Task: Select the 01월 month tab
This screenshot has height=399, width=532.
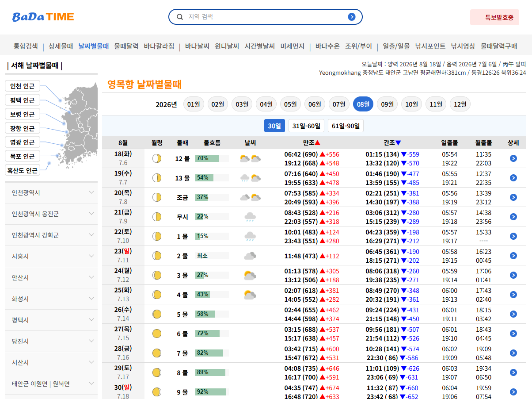Action: (x=194, y=104)
